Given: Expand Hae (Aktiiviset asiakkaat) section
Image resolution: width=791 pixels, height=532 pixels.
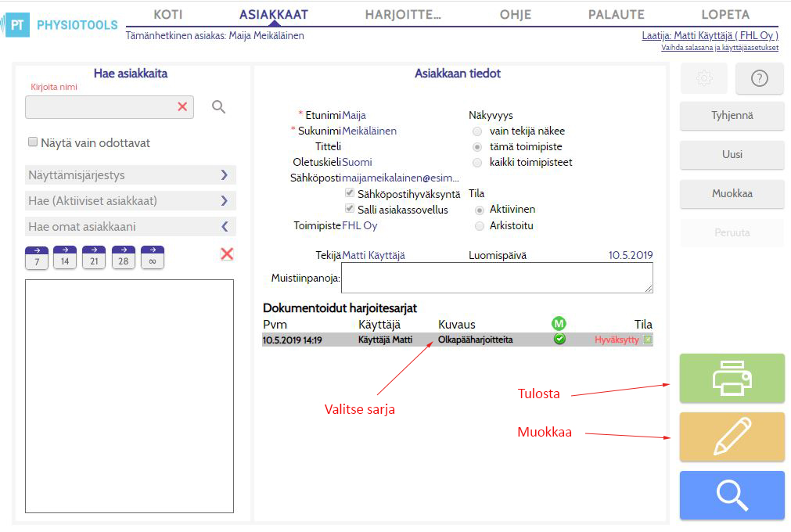Looking at the screenshot, I should point(130,201).
